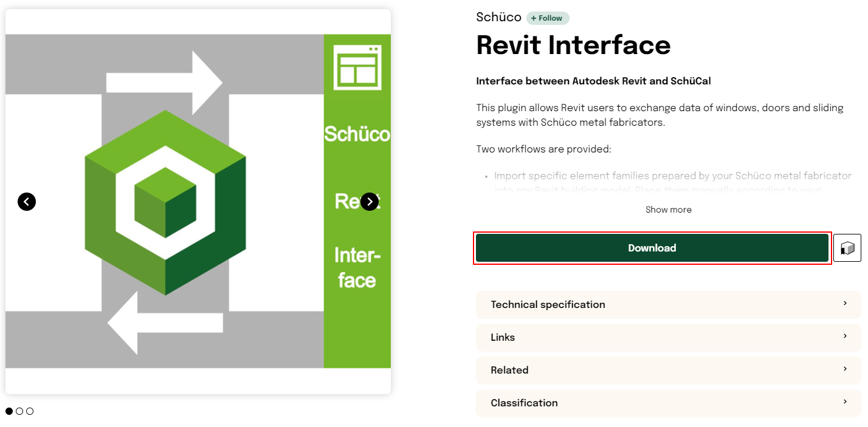Follow the Schüco brand
Screen dimensions: 868x427
548,18
